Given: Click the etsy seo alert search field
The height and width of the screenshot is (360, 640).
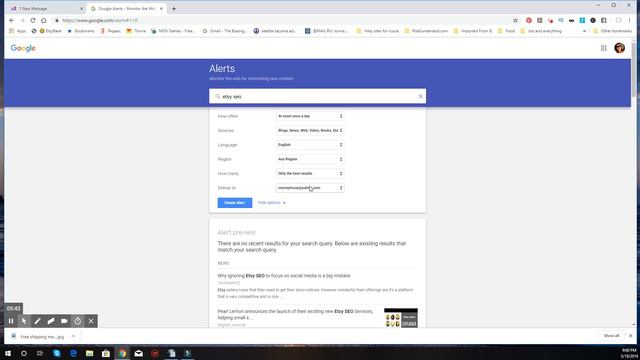Looking at the screenshot, I should pos(318,97).
